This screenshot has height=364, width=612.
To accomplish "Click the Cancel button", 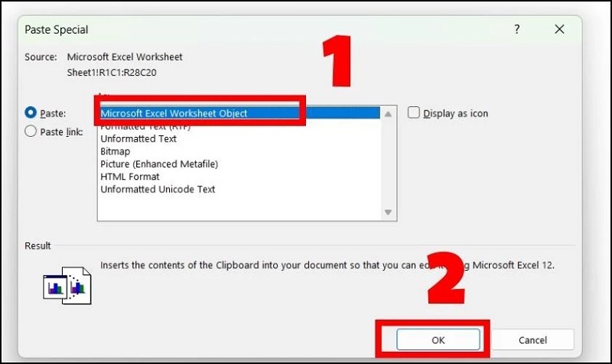I will coord(532,340).
